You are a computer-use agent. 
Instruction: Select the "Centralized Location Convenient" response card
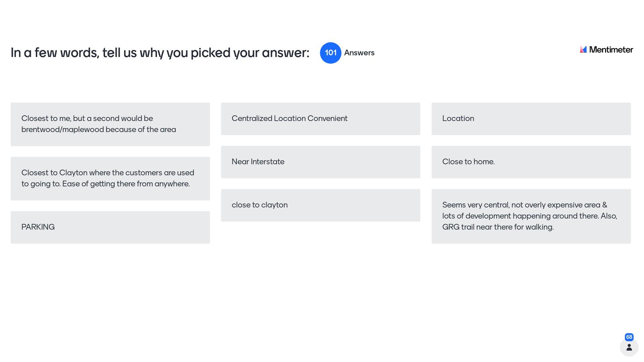pyautogui.click(x=320, y=119)
